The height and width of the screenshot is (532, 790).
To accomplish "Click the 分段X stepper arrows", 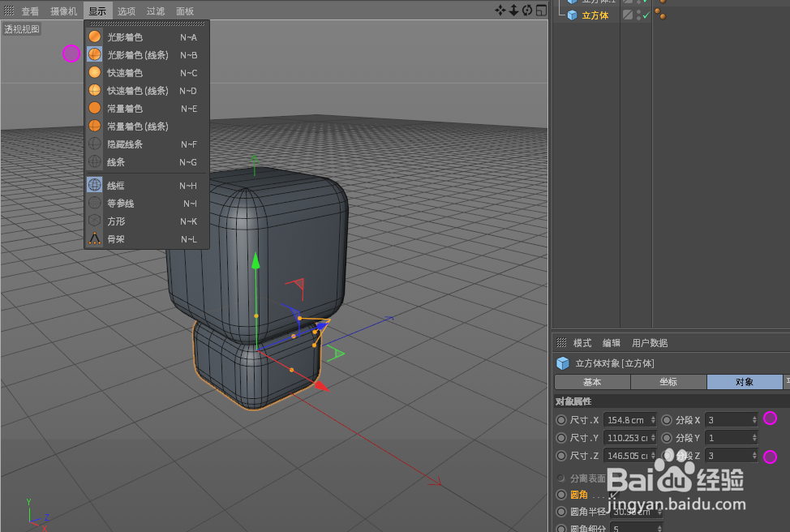I will click(754, 419).
